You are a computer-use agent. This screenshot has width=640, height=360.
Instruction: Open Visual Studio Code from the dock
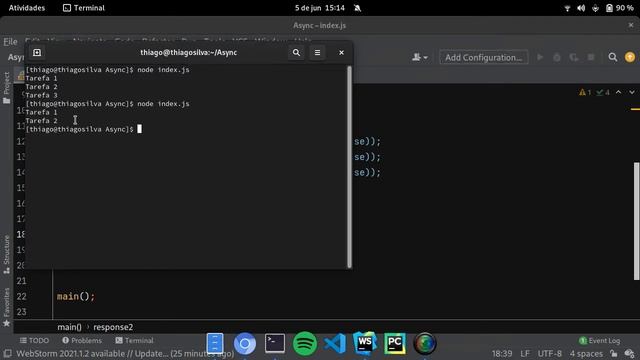pos(335,343)
